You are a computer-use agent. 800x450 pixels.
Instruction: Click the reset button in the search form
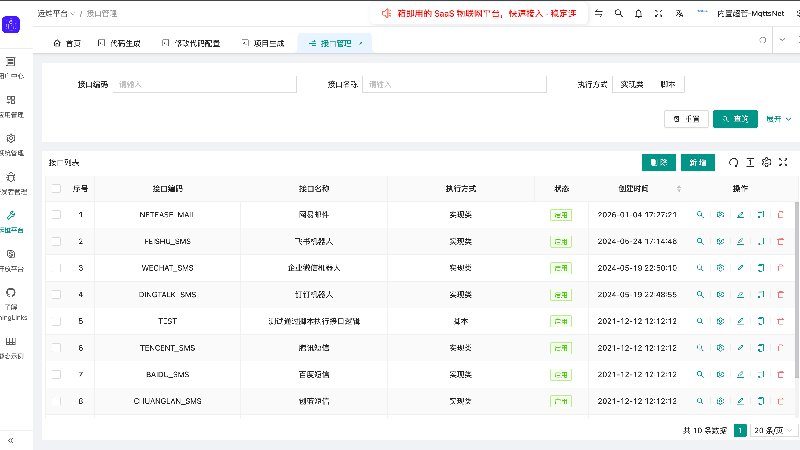pyautogui.click(x=686, y=119)
